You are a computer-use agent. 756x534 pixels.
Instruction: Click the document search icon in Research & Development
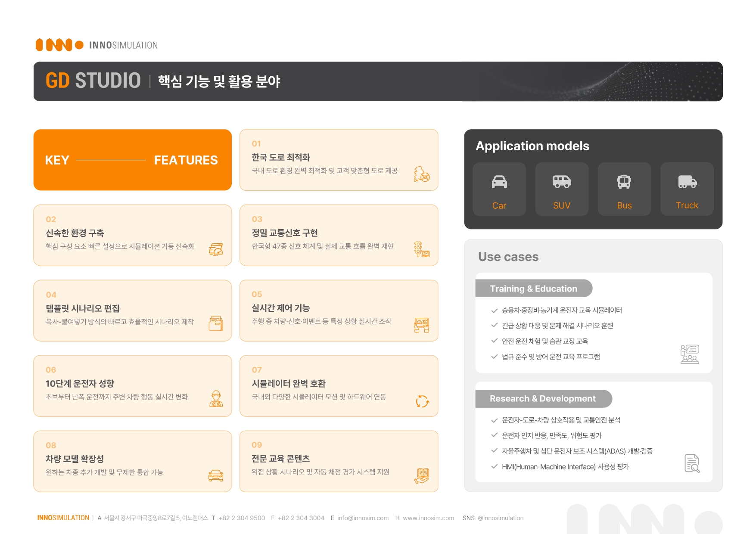pos(692,463)
